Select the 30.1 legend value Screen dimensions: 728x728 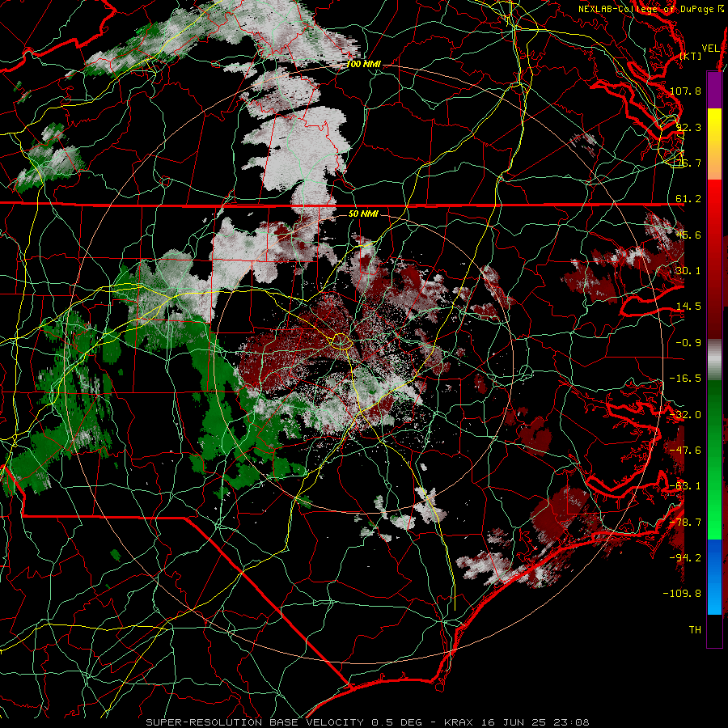(x=688, y=271)
